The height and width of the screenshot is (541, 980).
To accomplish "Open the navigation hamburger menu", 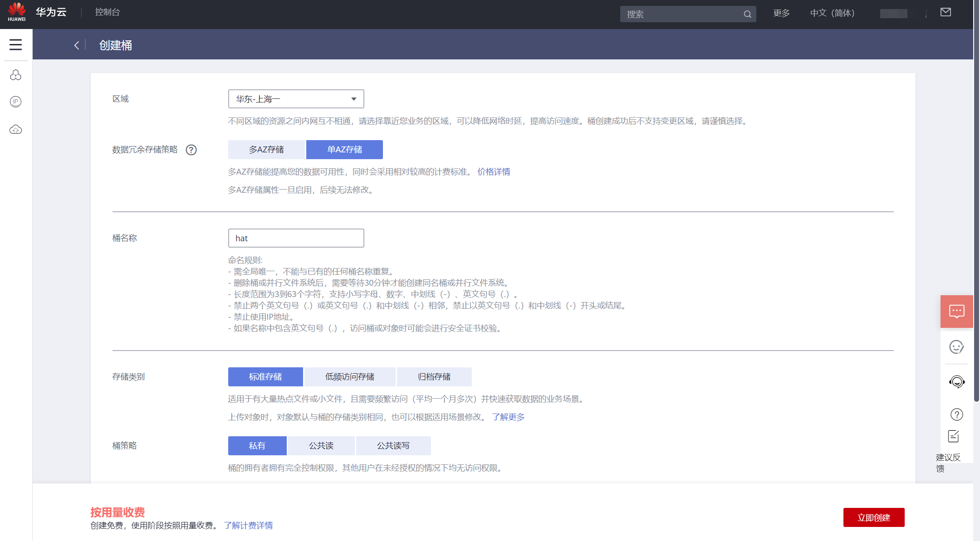I will click(x=16, y=44).
